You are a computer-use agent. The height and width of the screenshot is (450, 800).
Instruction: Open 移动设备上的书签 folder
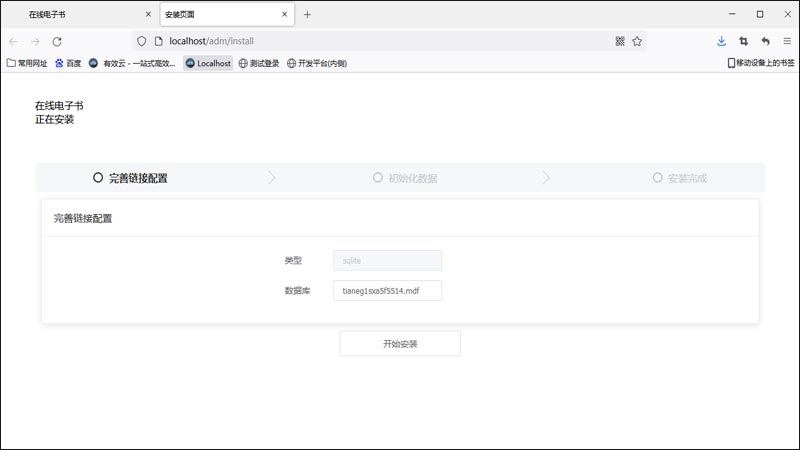tap(761, 63)
